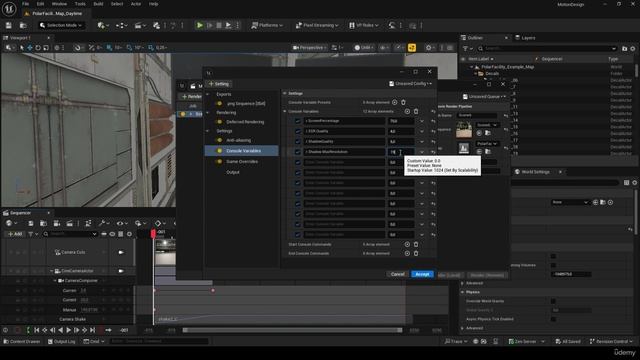Open the Edit menu
This screenshot has height=360, width=640.
coord(40,4)
